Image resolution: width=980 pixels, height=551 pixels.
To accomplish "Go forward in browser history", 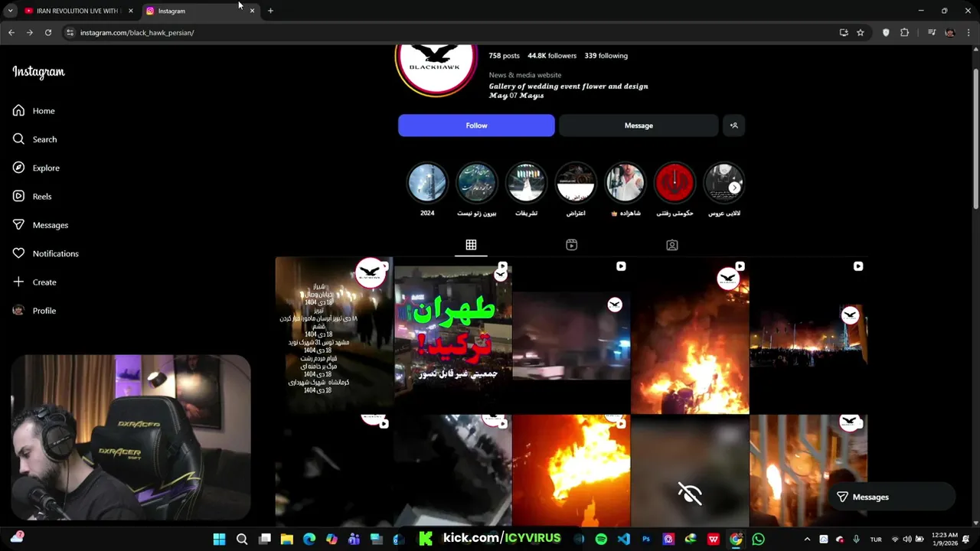I will pos(29,32).
